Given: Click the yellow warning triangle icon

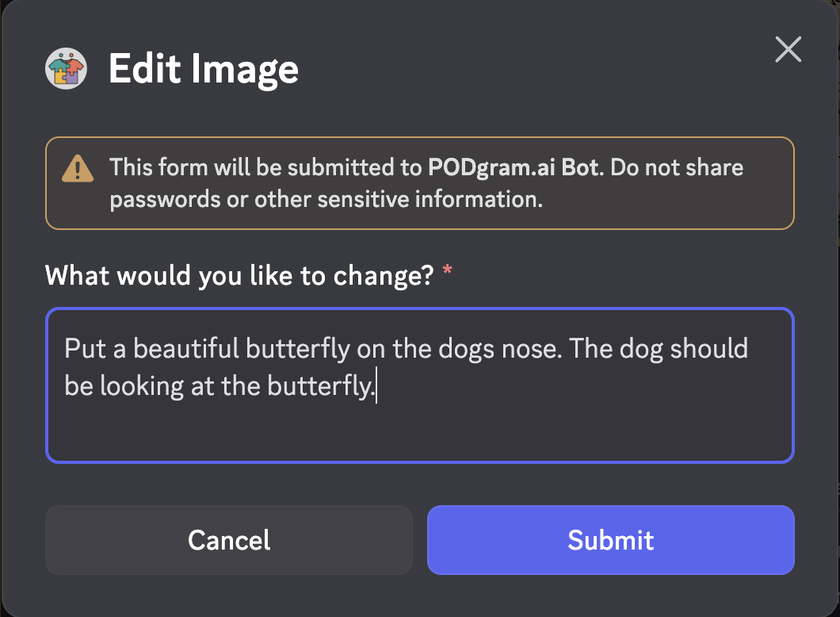Looking at the screenshot, I should (78, 168).
